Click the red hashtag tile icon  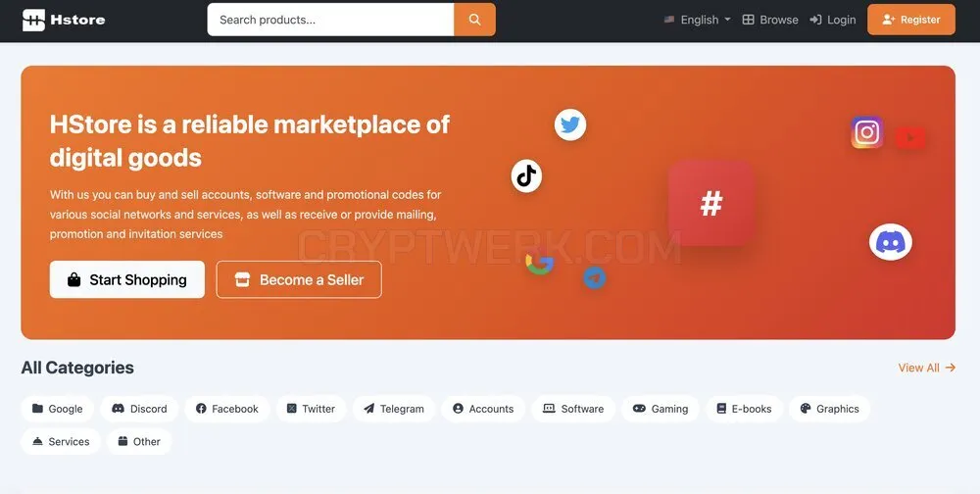pos(711,203)
